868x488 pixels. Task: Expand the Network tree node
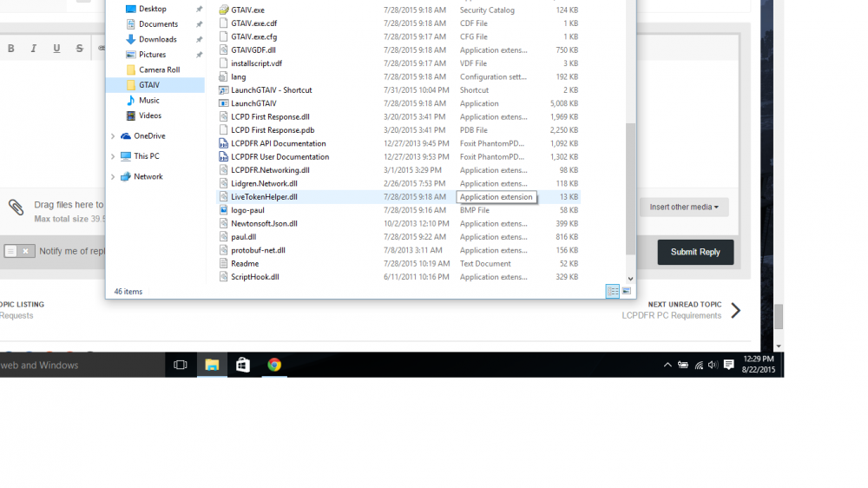(x=113, y=177)
